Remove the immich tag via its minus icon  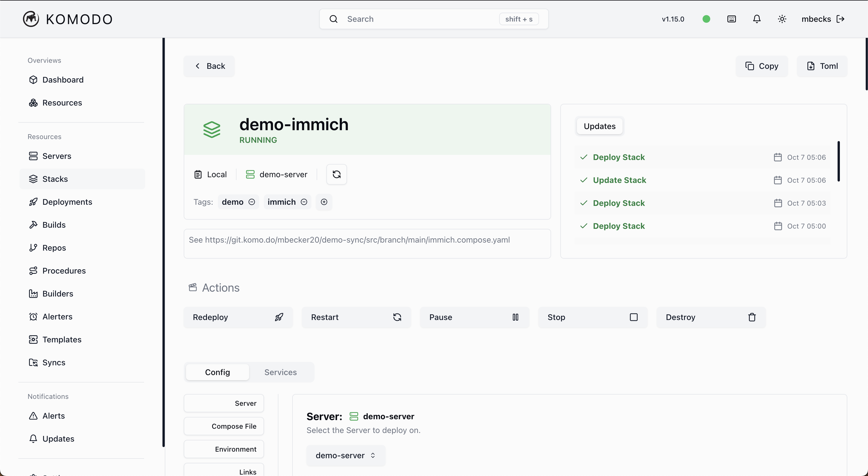(x=304, y=202)
